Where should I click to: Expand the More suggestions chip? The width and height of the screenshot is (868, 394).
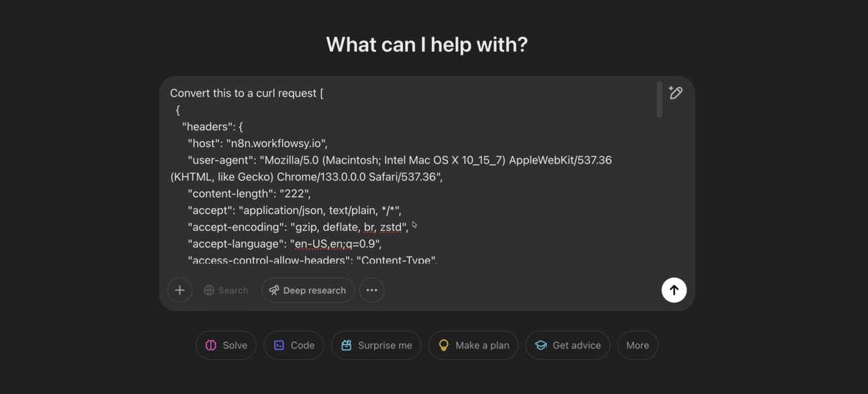click(x=638, y=345)
